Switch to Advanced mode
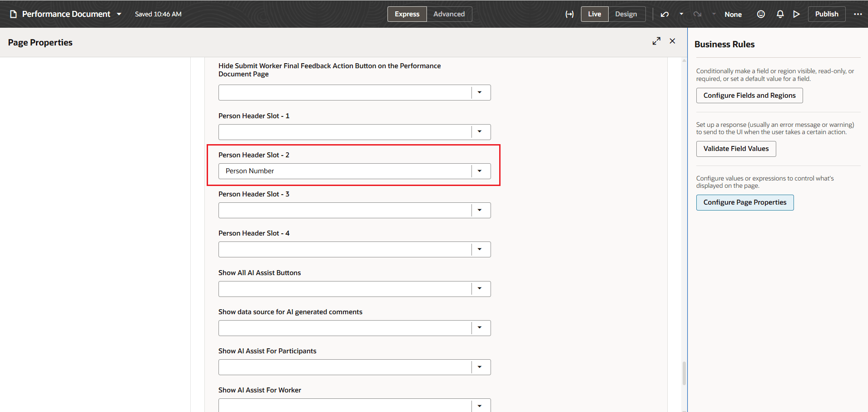This screenshot has height=412, width=868. [449, 14]
